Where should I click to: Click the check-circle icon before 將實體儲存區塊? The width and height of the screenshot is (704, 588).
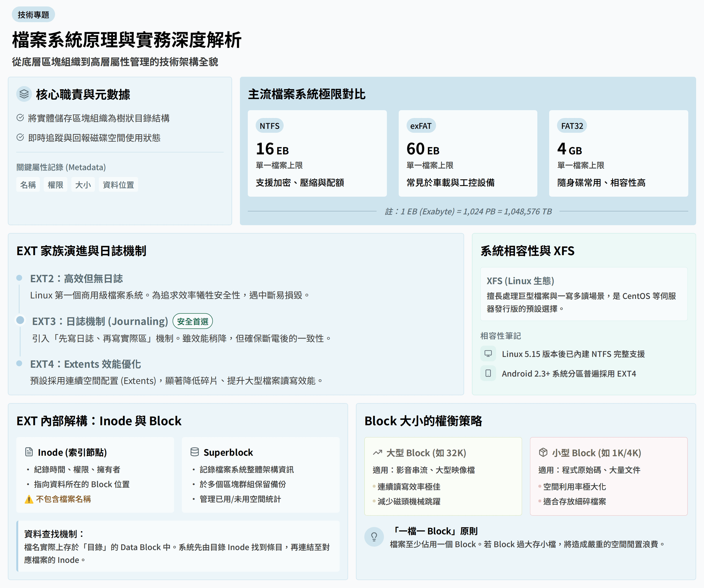(20, 118)
